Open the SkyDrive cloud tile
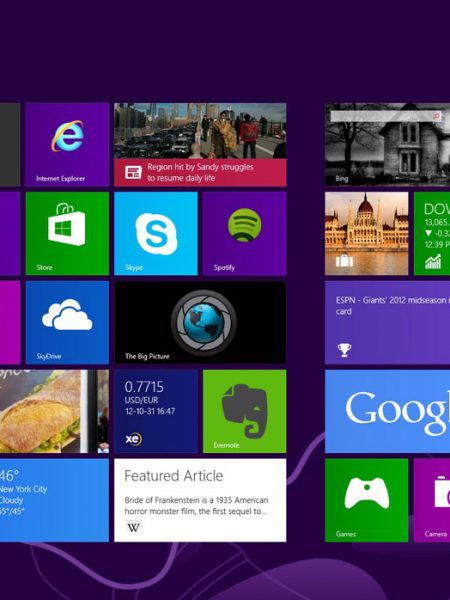 [x=67, y=322]
